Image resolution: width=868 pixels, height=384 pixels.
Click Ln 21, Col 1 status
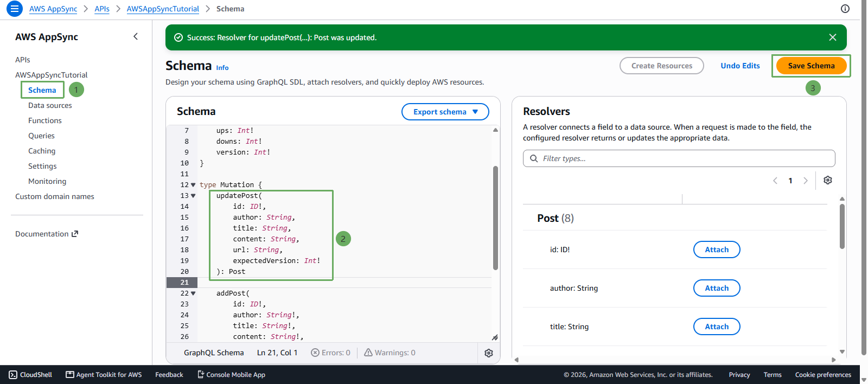click(x=277, y=353)
